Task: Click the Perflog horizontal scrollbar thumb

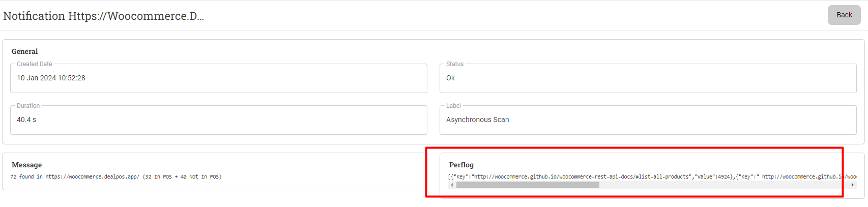Action: click(528, 185)
